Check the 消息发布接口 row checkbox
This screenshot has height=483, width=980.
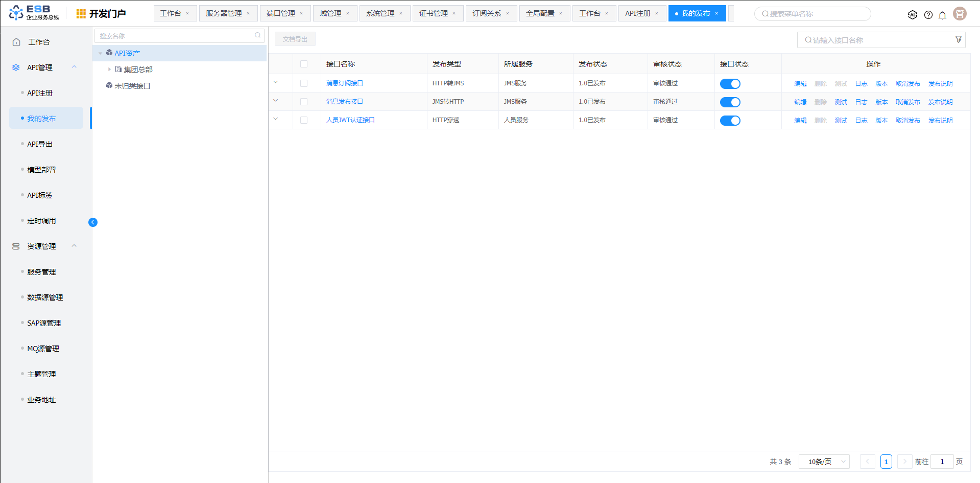[304, 102]
